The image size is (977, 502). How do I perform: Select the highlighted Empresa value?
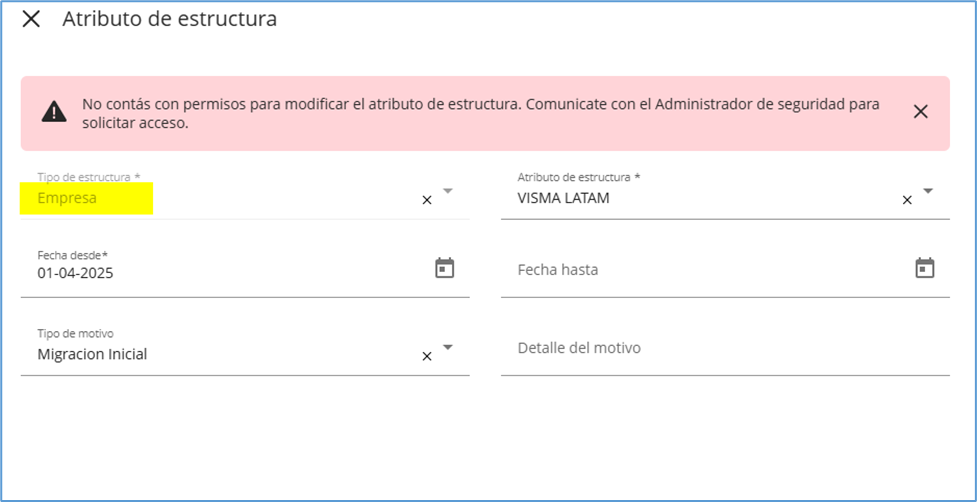click(67, 198)
